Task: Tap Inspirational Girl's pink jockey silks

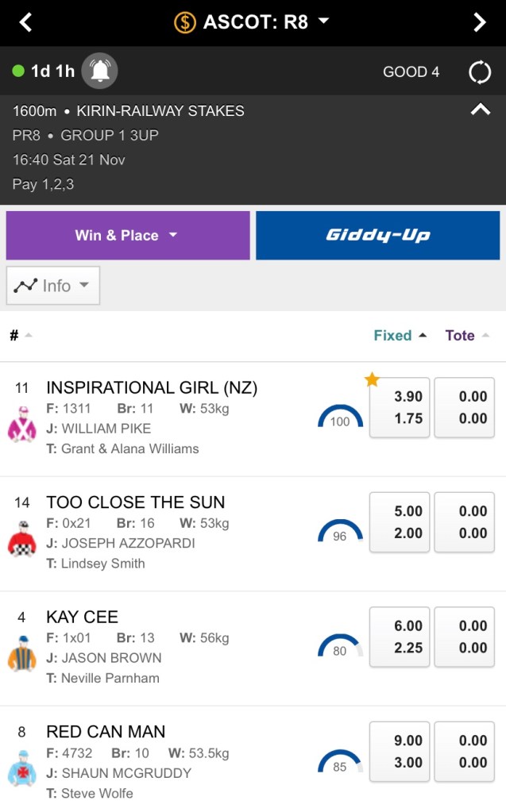Action: point(21,425)
